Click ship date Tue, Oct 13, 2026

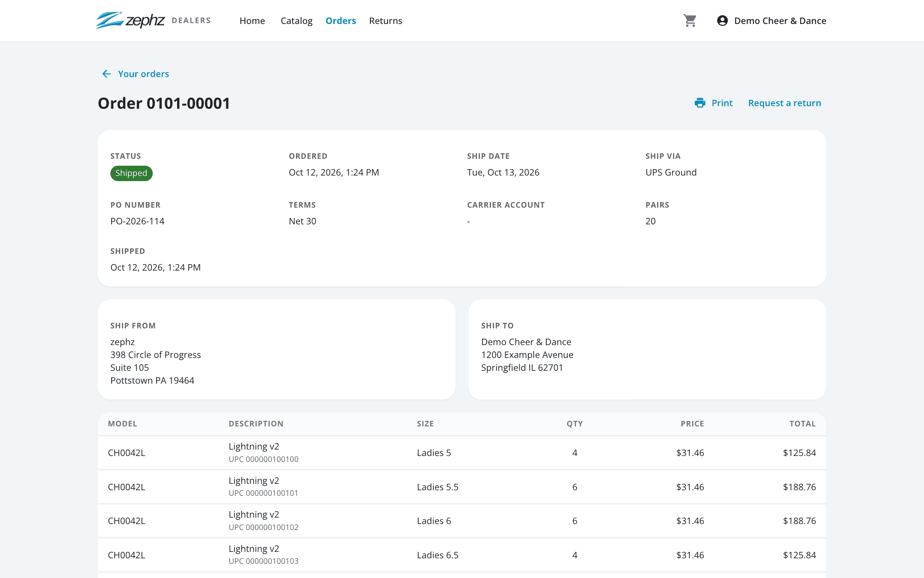point(503,172)
